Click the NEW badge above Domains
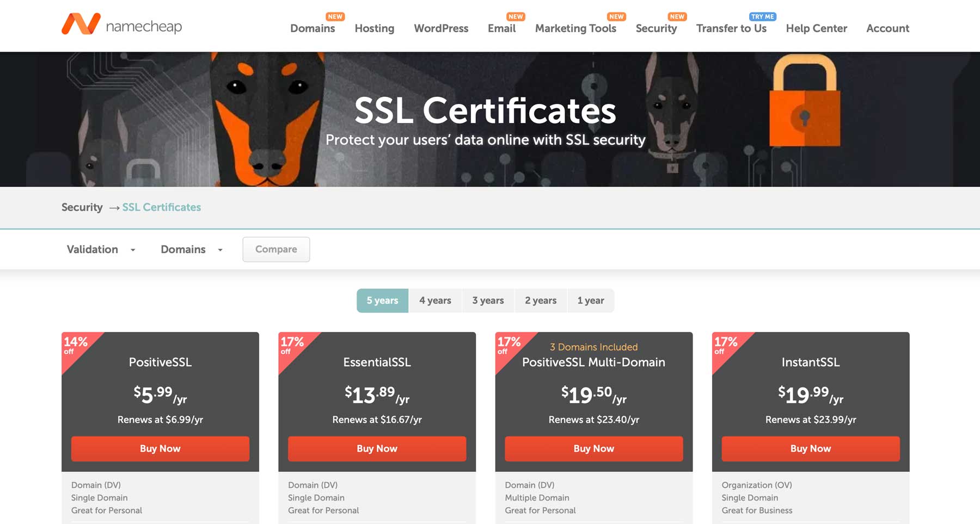 335,16
